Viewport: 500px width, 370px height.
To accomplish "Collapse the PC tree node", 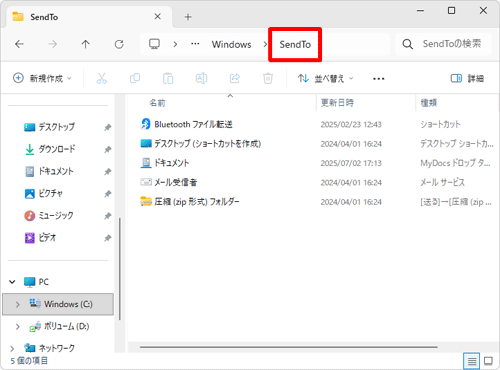I will pyautogui.click(x=12, y=282).
